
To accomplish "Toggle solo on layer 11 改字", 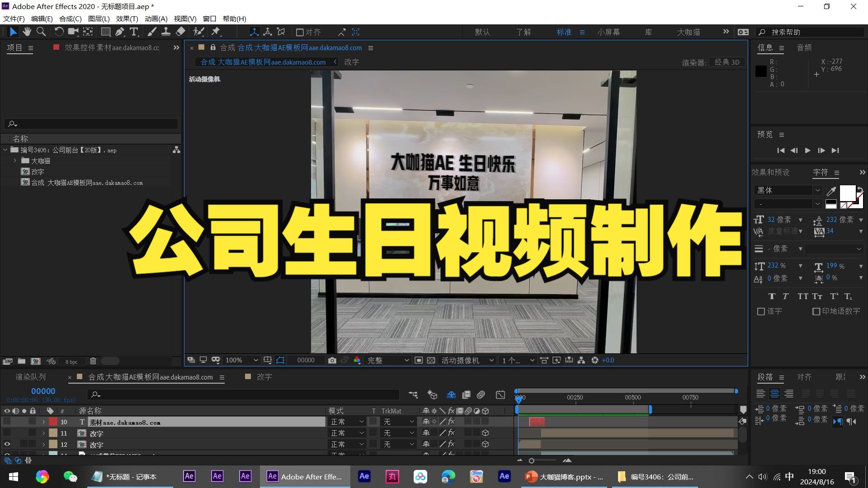I will (x=24, y=433).
